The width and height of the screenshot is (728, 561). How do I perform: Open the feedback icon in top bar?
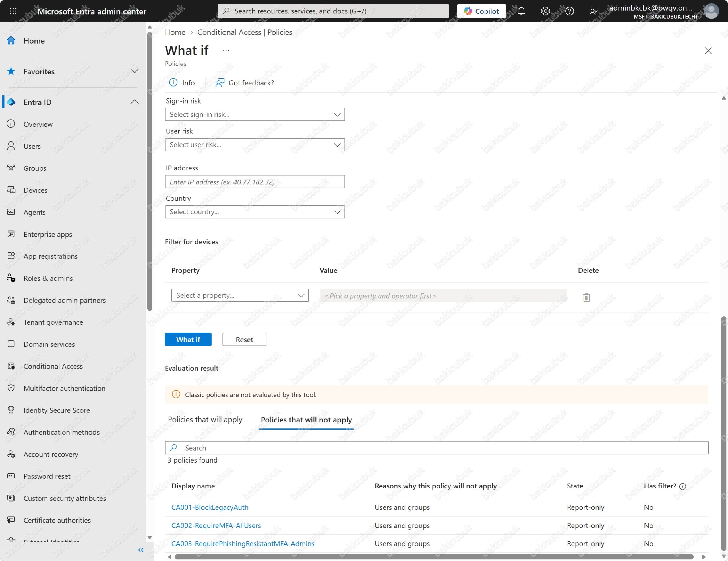pyautogui.click(x=594, y=11)
